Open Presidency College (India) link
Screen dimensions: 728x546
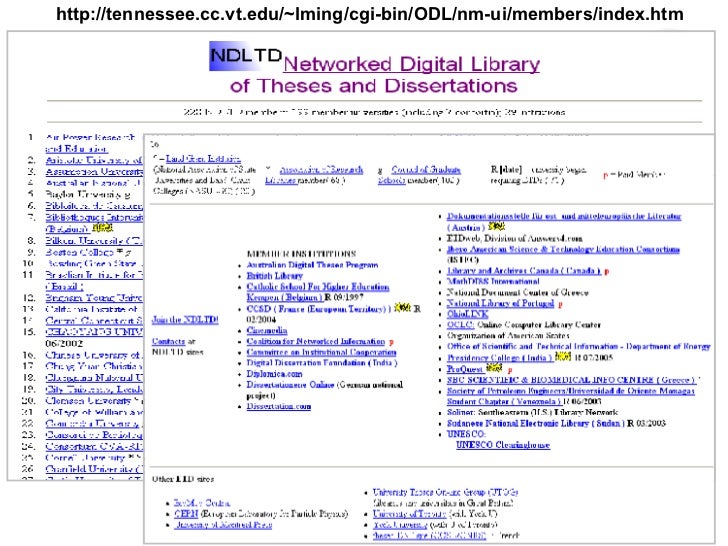(500, 358)
